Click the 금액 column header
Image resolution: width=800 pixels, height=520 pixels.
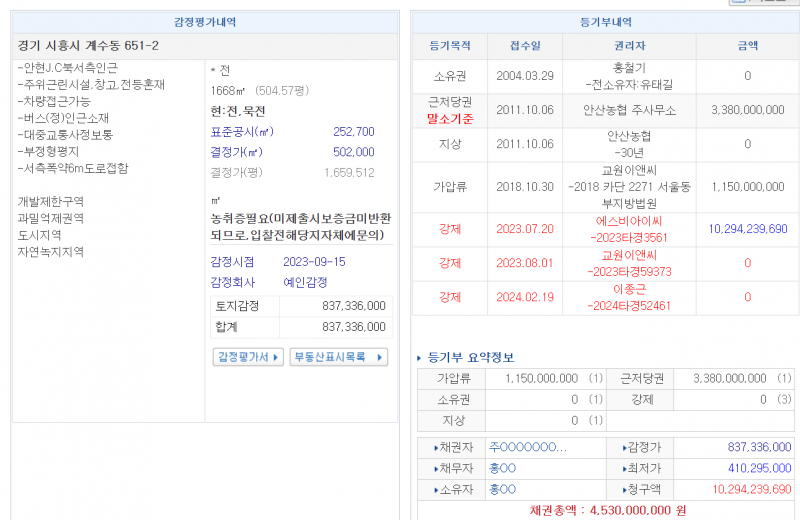point(747,46)
